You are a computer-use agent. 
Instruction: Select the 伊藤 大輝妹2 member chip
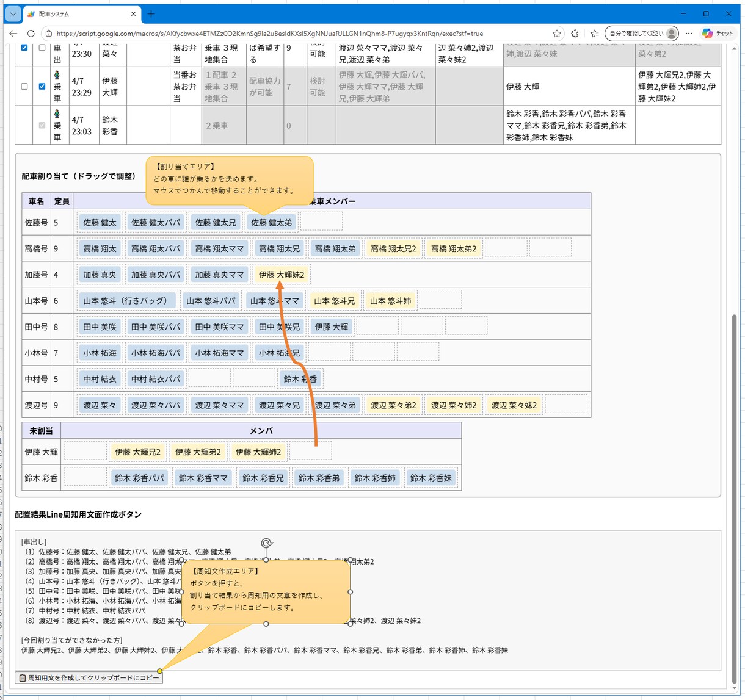pos(282,275)
